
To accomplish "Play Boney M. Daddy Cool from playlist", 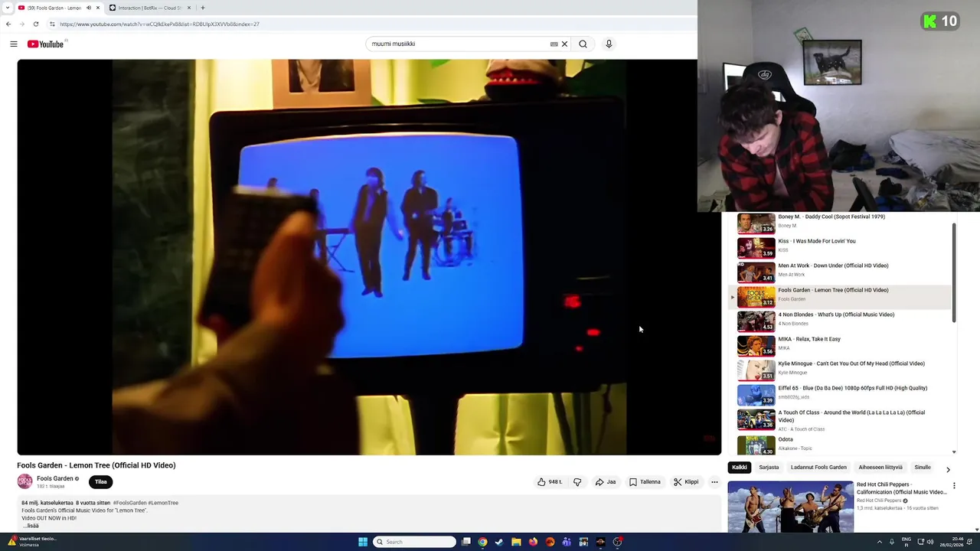I will (838, 223).
